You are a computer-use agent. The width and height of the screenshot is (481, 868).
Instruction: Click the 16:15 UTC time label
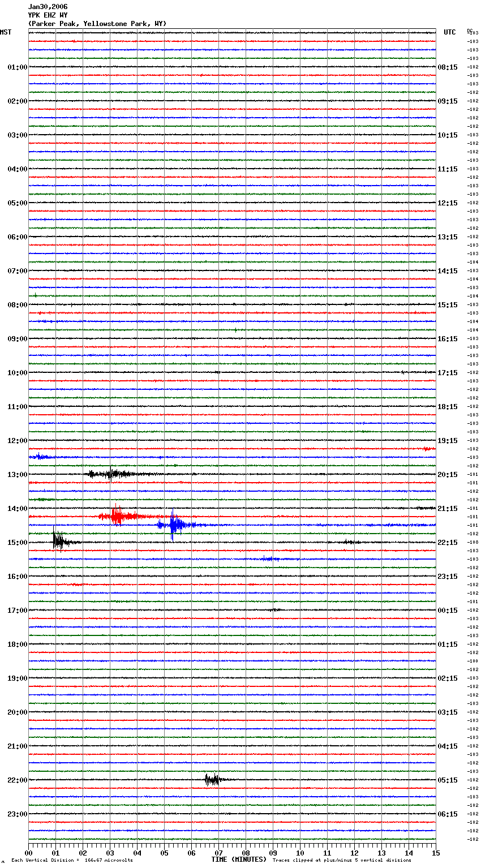click(448, 339)
